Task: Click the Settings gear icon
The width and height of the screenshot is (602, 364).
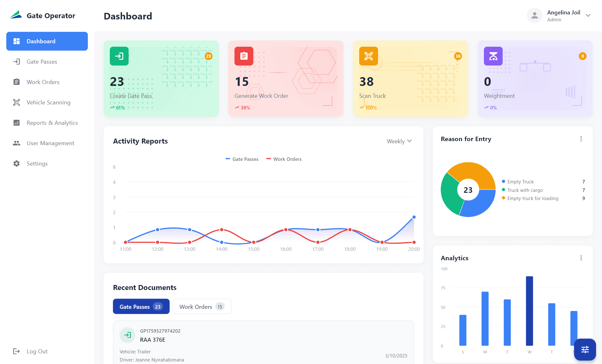Action: (x=17, y=163)
